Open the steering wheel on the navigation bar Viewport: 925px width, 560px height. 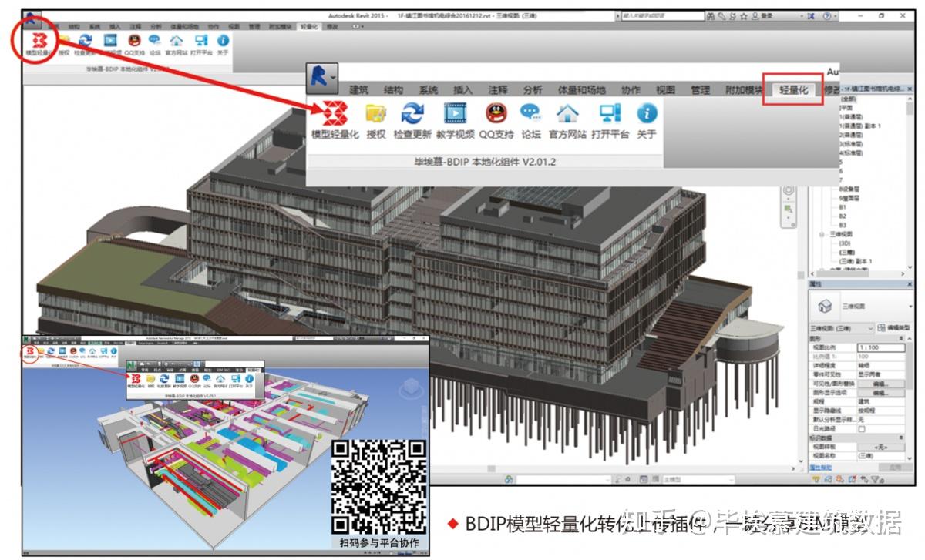tap(789, 190)
